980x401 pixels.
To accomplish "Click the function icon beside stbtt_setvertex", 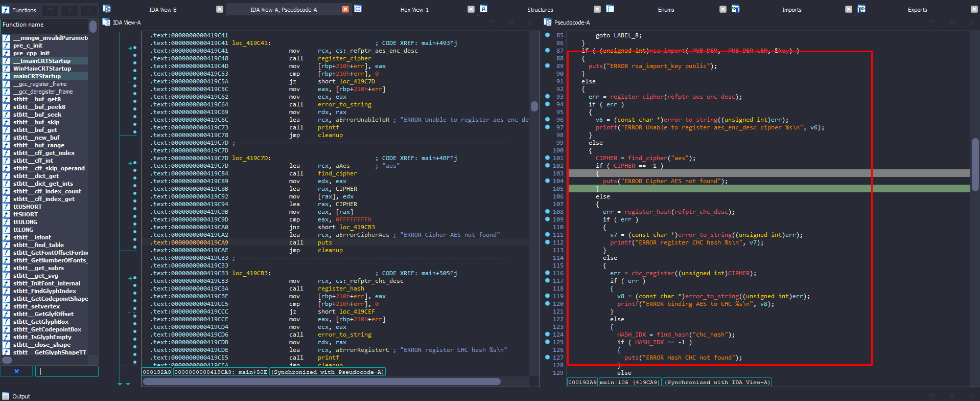I will click(6, 306).
